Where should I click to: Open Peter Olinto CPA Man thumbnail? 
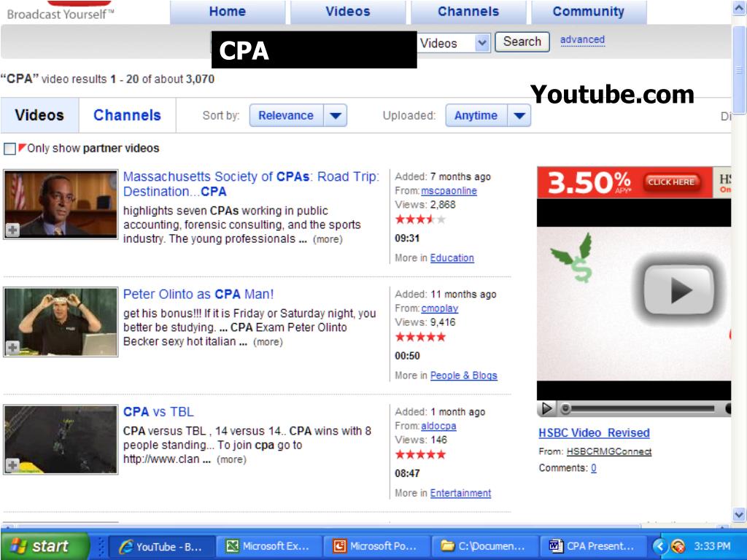point(61,322)
